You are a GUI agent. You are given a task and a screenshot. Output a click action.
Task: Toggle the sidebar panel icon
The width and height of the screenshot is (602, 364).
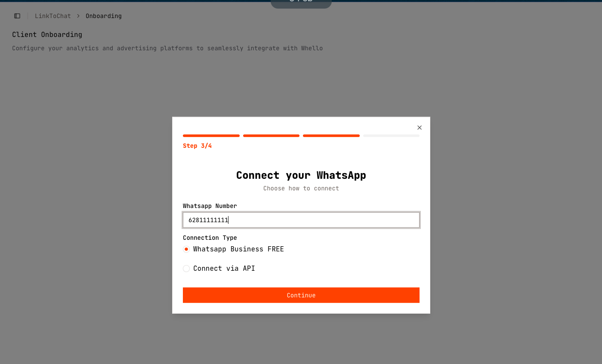click(x=17, y=16)
